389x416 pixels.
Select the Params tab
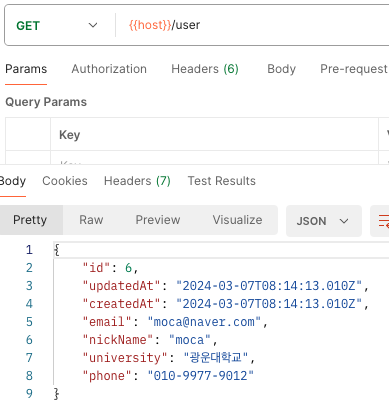tap(26, 69)
